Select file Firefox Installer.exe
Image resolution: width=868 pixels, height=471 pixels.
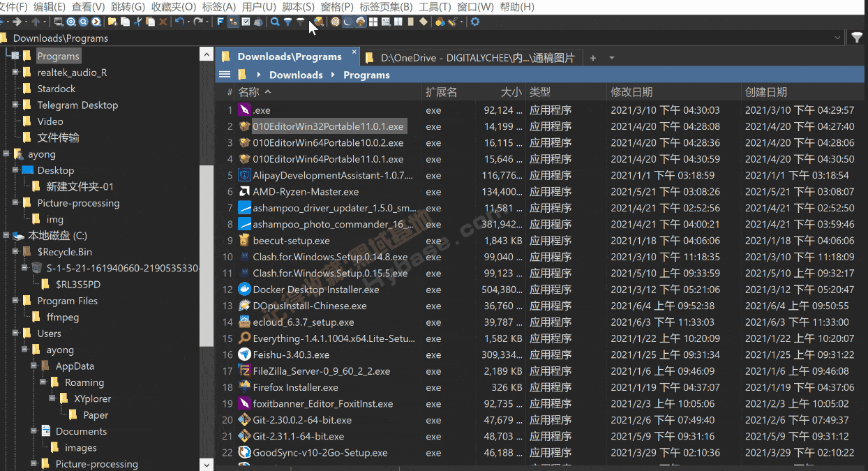pos(296,387)
